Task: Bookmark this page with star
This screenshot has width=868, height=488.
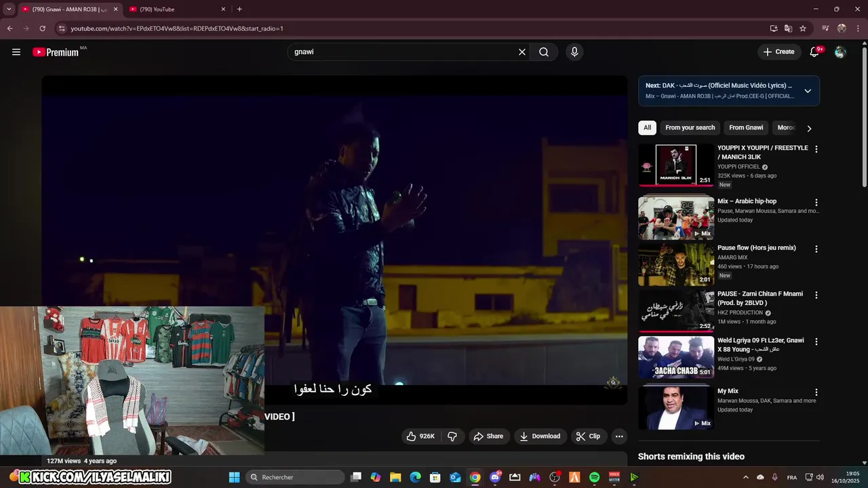Action: click(x=803, y=28)
